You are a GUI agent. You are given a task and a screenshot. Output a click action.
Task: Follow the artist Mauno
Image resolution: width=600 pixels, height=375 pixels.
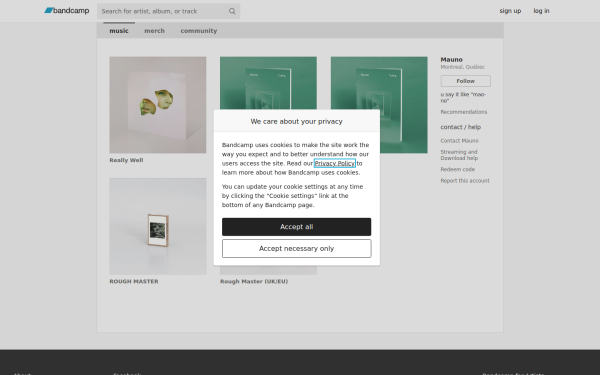(465, 81)
